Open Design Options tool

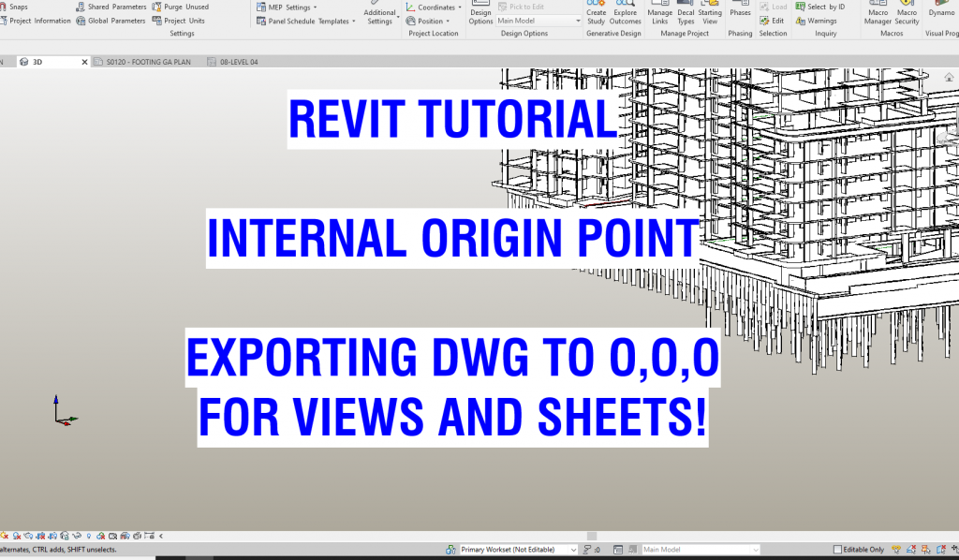coord(480,13)
